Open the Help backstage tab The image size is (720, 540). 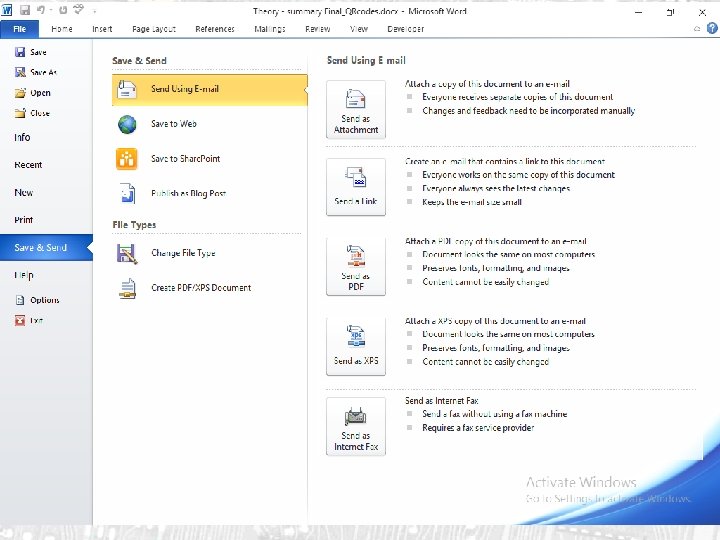click(x=24, y=275)
